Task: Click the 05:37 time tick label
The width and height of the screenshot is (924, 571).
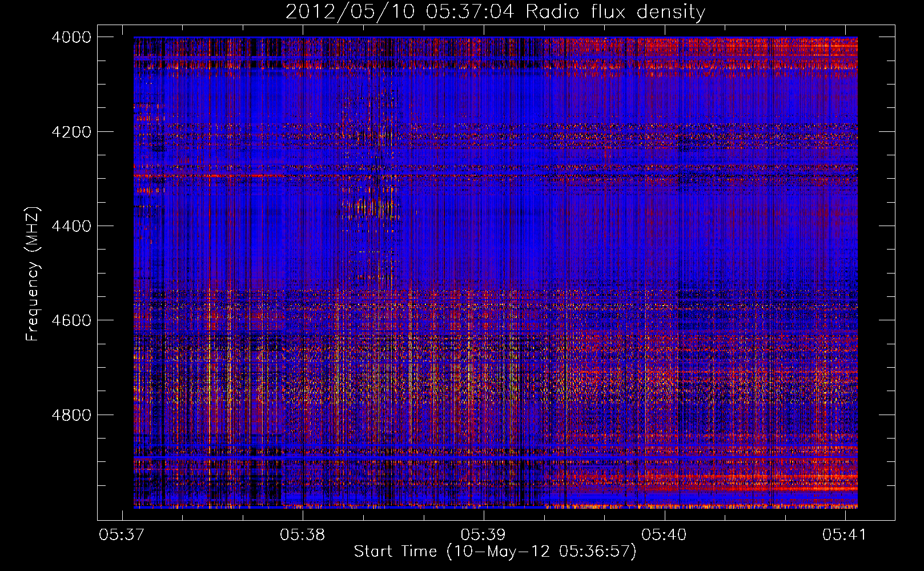Action: coord(121,534)
